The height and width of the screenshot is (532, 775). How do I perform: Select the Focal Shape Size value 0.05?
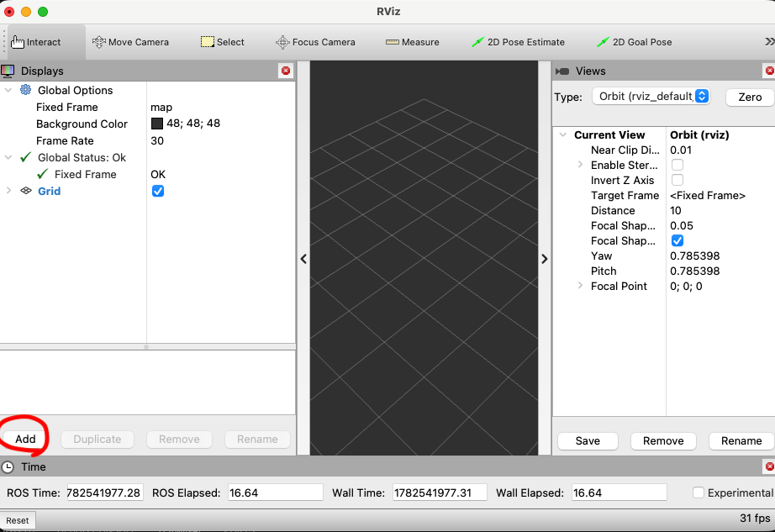click(x=681, y=225)
